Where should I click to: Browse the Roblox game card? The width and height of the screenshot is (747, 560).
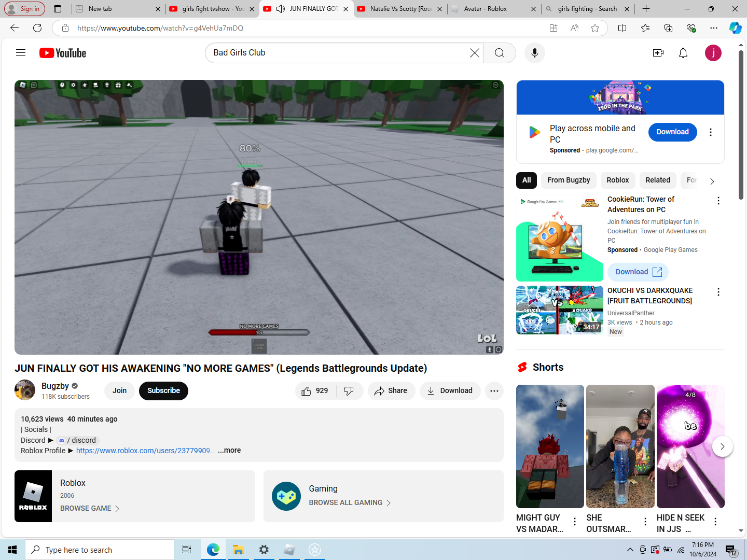tap(135, 496)
